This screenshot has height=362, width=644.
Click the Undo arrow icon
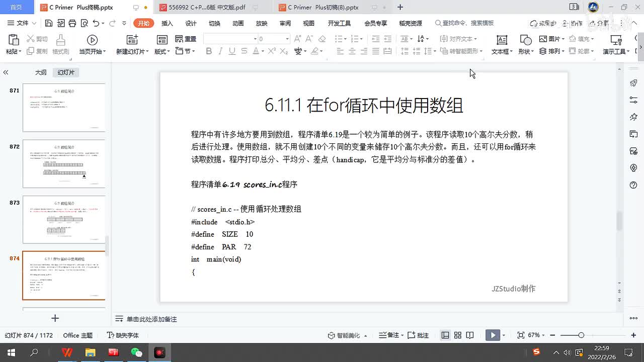tap(96, 23)
